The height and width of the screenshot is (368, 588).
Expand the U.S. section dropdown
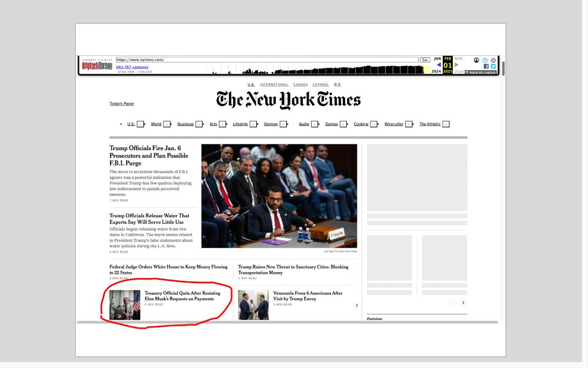(141, 124)
